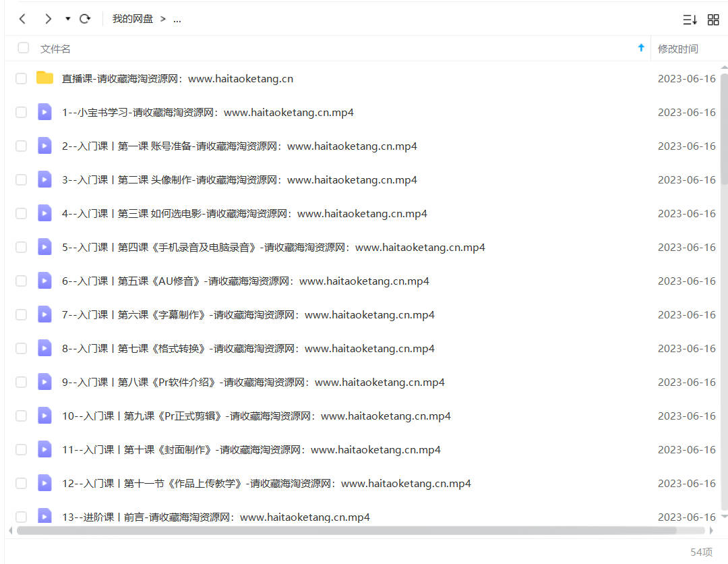The width and height of the screenshot is (728, 564).
Task: Click the video icon of 第七课 格式转换
Action: point(44,348)
